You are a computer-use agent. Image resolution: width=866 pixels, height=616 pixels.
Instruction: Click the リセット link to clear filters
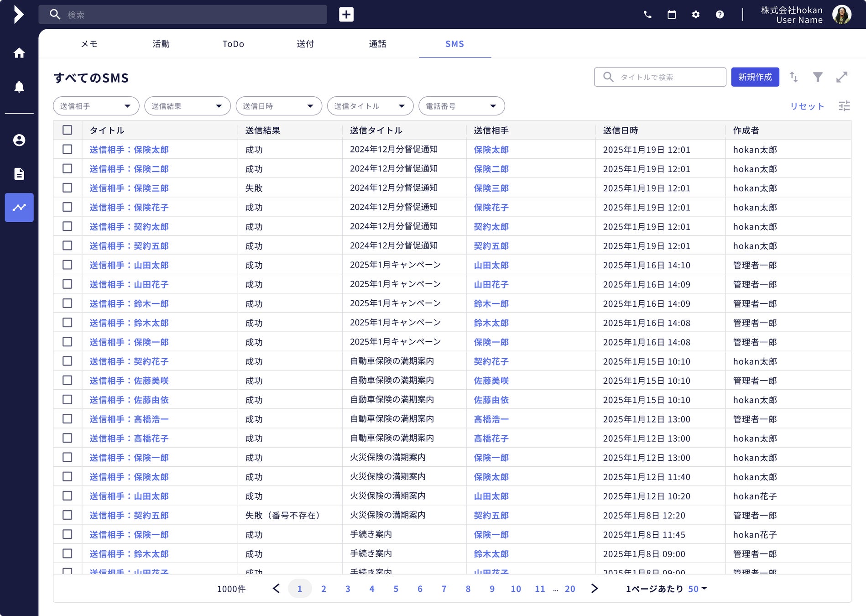[807, 106]
